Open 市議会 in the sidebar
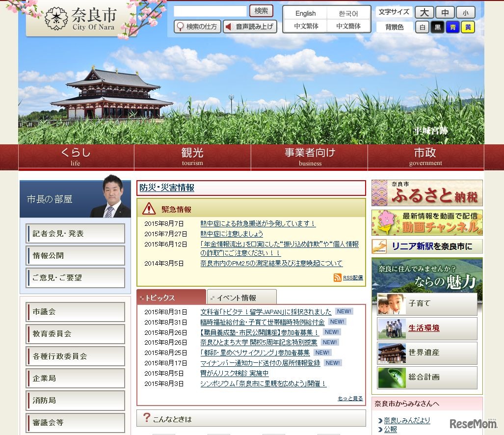The image size is (504, 435). (x=75, y=312)
